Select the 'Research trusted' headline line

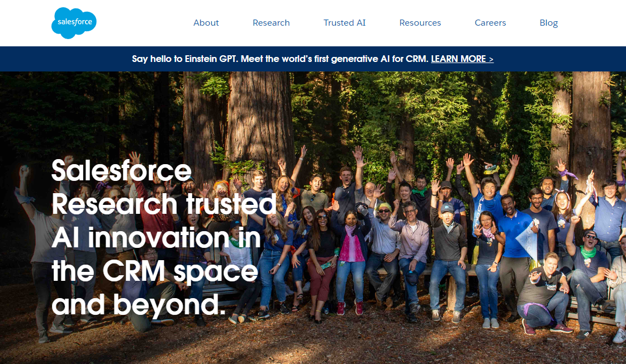click(164, 204)
